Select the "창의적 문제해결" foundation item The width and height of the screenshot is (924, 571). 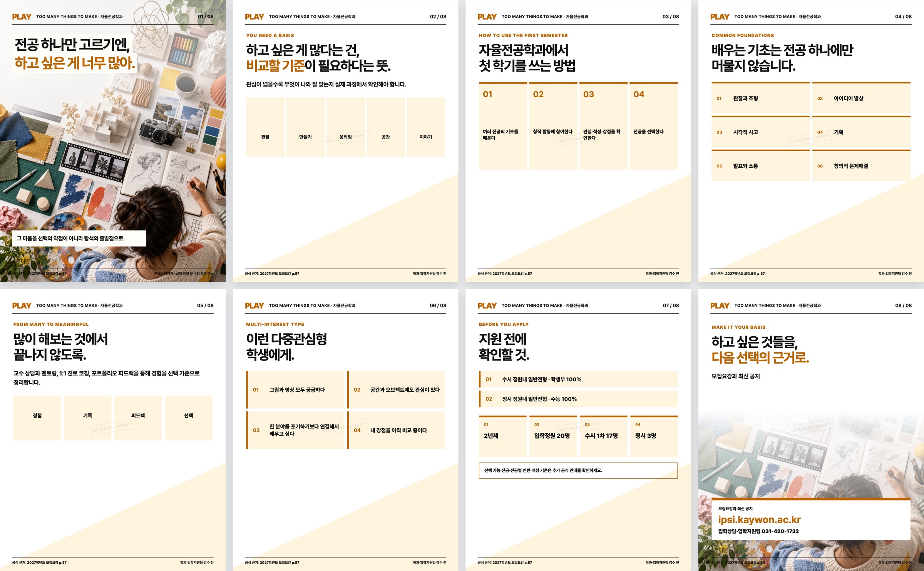click(861, 166)
